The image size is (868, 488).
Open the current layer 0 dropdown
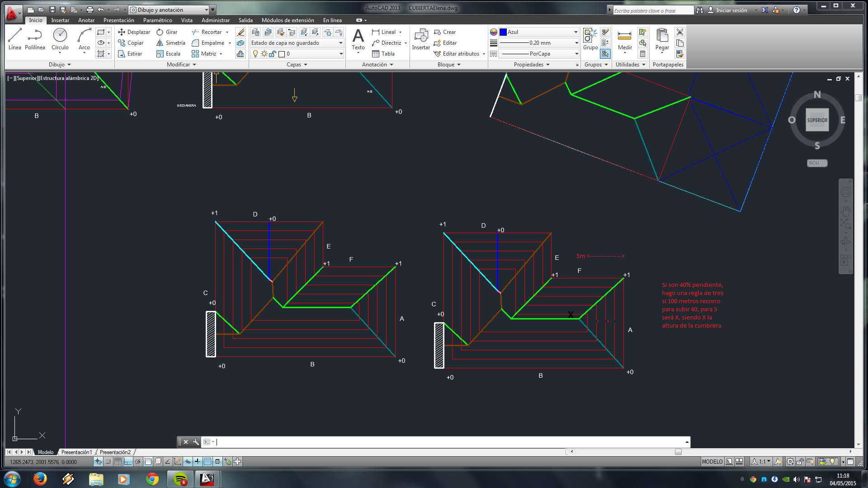pos(297,54)
